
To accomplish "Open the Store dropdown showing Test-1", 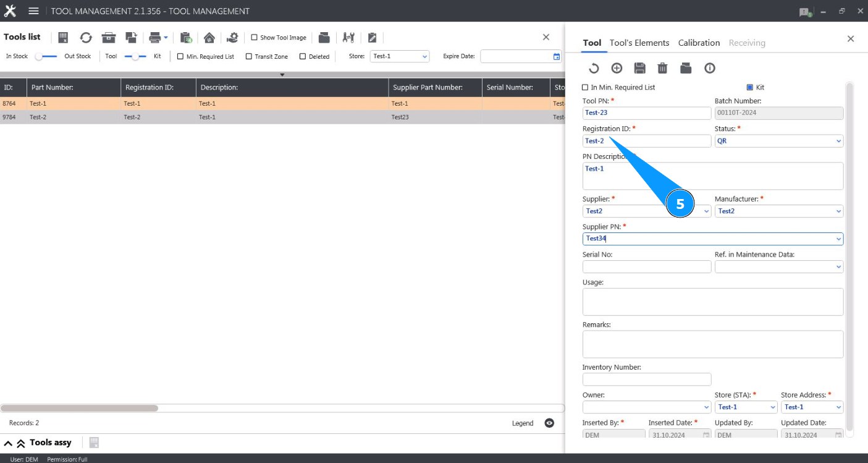I will click(x=400, y=56).
